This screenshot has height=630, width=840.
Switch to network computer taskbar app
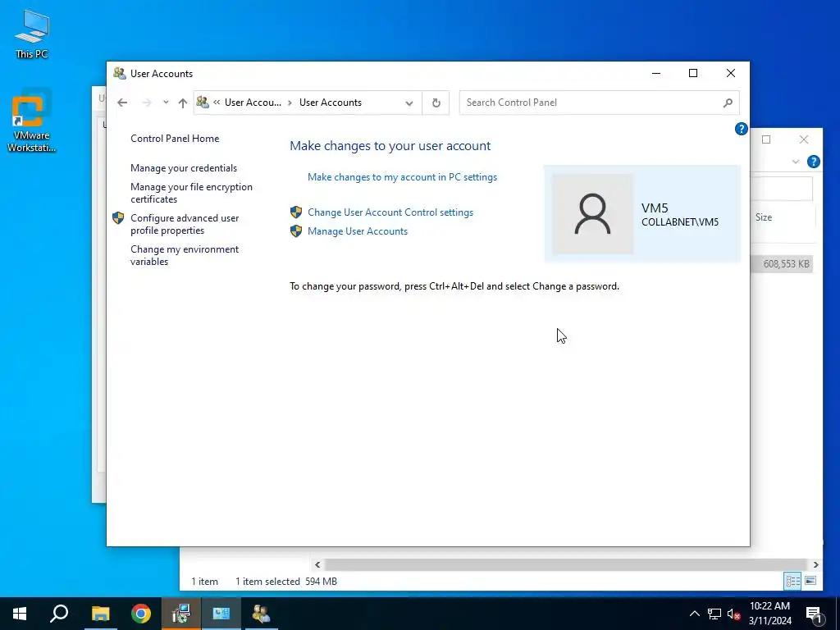[181, 614]
